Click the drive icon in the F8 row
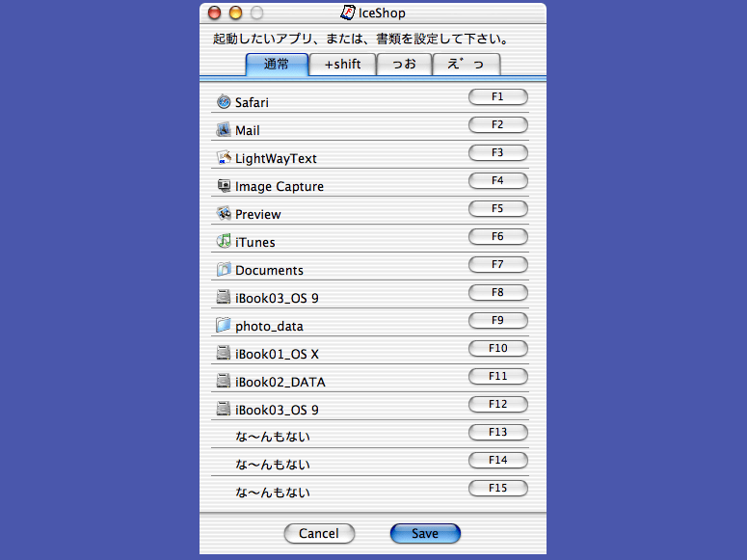The width and height of the screenshot is (747, 560). pyautogui.click(x=224, y=298)
